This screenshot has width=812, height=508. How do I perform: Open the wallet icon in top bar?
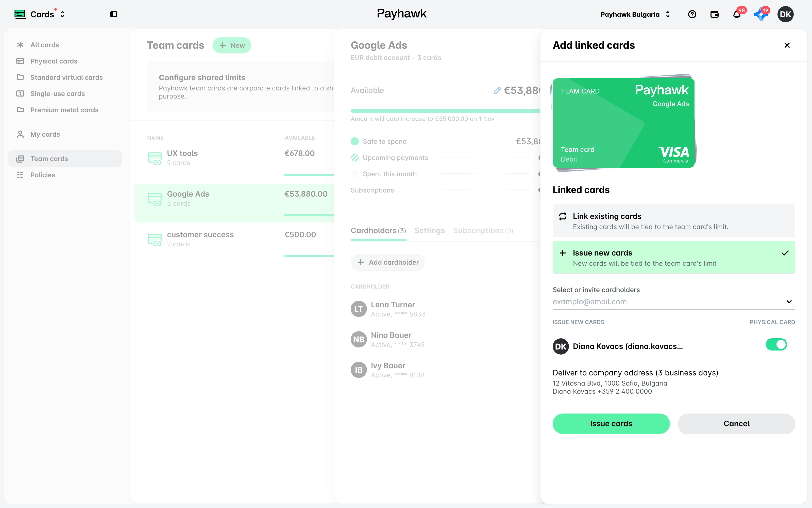pos(714,14)
